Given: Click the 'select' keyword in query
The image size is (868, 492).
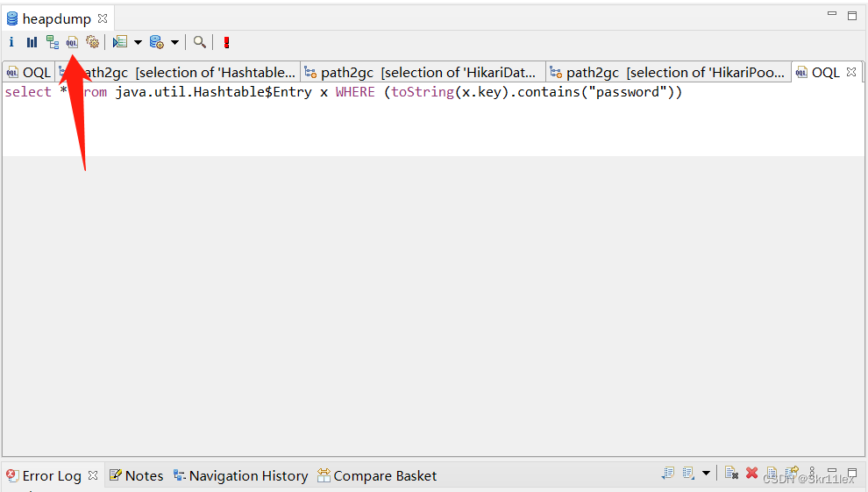Looking at the screenshot, I should (28, 92).
